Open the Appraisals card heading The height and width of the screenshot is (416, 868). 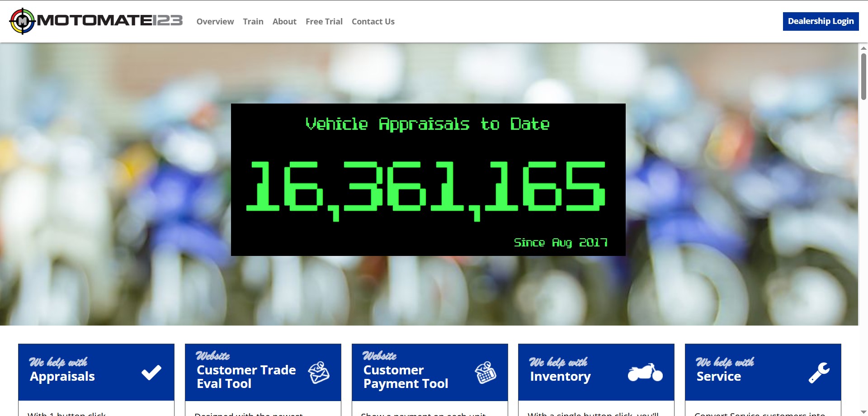pyautogui.click(x=62, y=376)
